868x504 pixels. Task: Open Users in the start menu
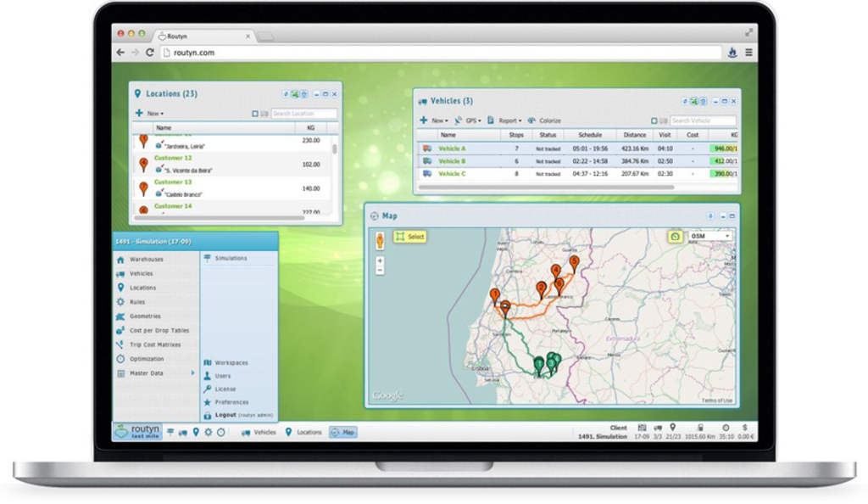[217, 376]
